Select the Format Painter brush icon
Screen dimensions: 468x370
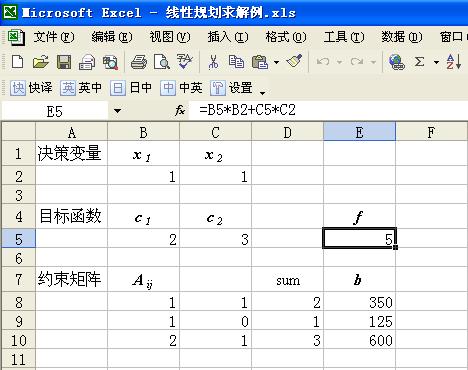[294, 61]
